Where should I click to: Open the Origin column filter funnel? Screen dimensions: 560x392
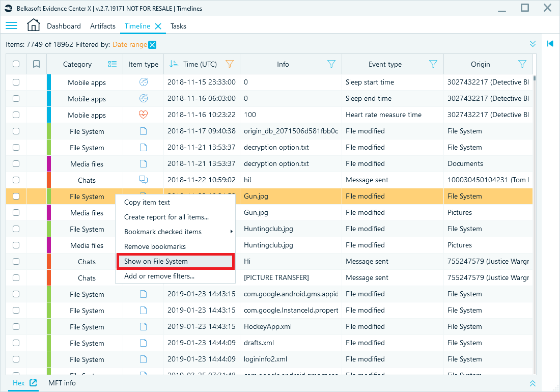coord(522,64)
